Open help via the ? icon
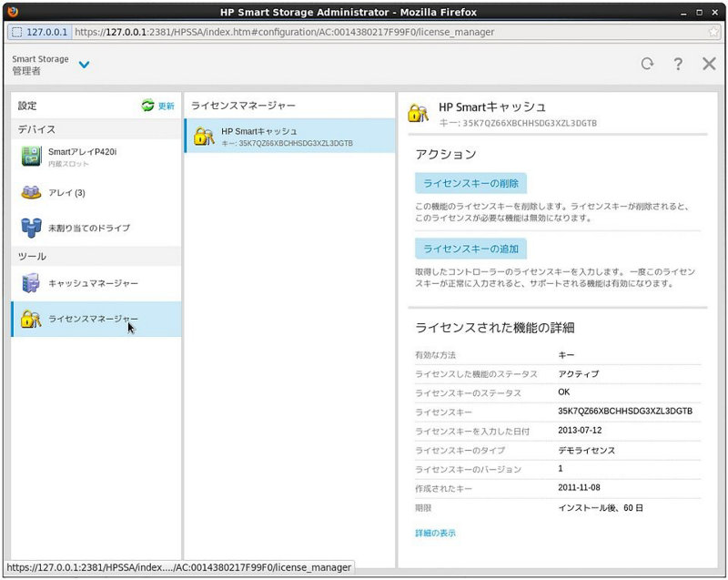 click(x=678, y=66)
